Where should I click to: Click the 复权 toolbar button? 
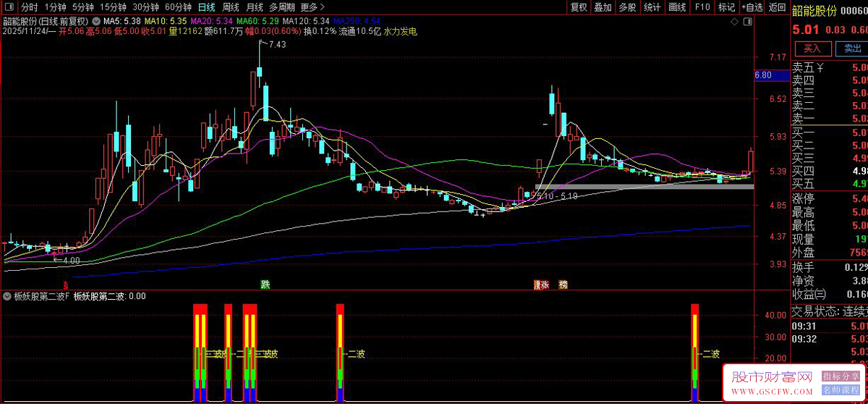point(579,7)
